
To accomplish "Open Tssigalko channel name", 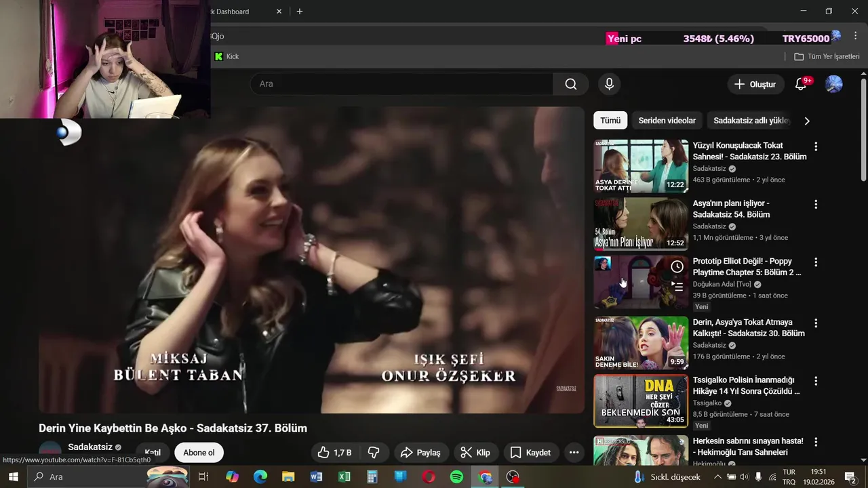I will [x=707, y=403].
